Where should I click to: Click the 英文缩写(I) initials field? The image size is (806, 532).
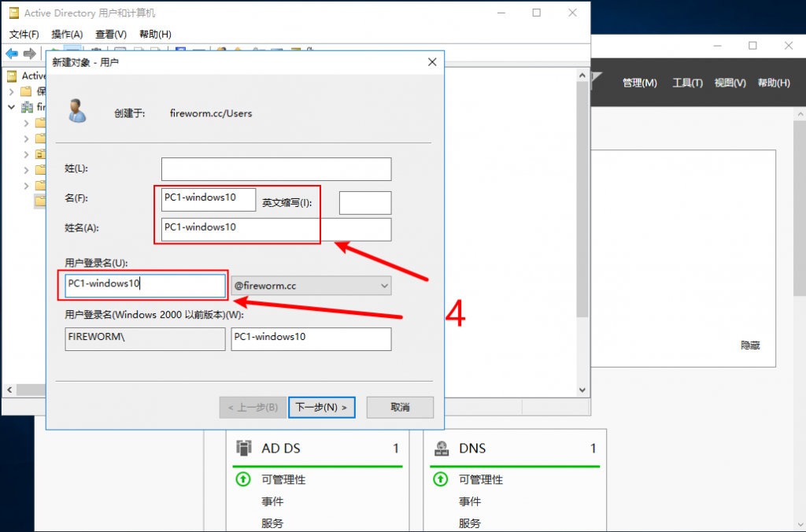(x=364, y=203)
